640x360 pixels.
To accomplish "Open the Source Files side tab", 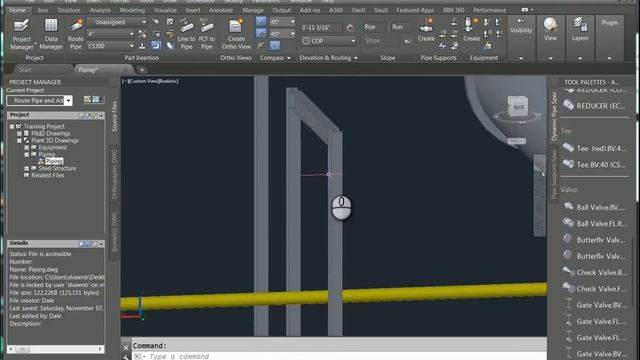I will pos(114,117).
